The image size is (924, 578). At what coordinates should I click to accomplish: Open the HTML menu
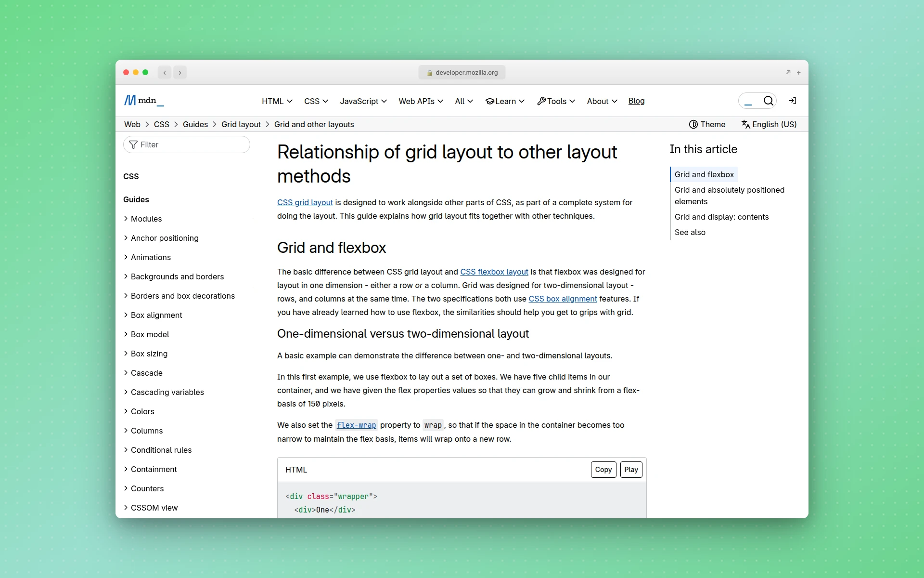[x=277, y=101]
